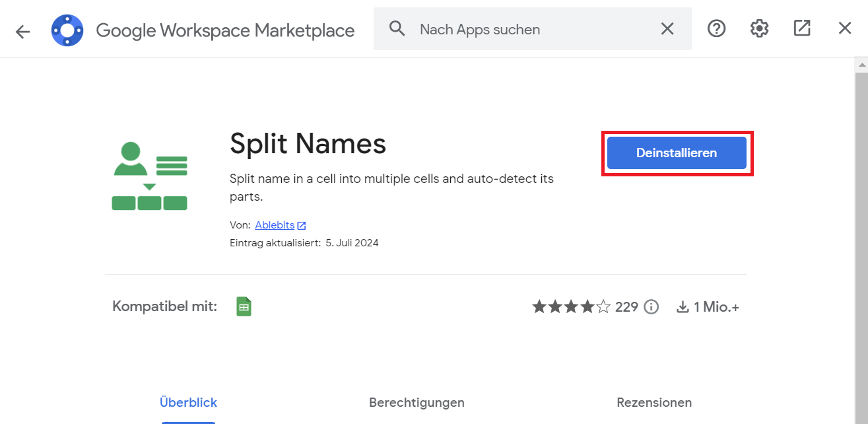Viewport: 868px width, 424px height.
Task: Close the Marketplace dialog
Action: tap(845, 28)
